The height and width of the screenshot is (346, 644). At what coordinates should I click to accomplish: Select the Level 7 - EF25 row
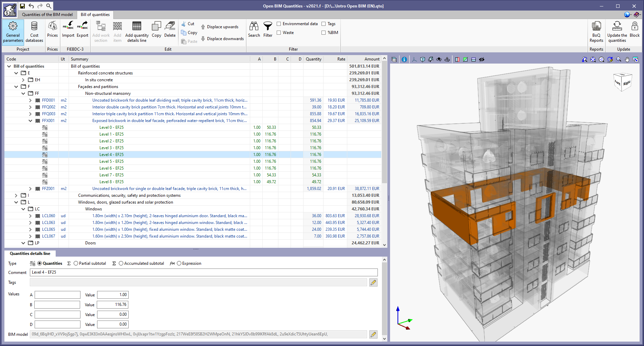tap(193, 175)
